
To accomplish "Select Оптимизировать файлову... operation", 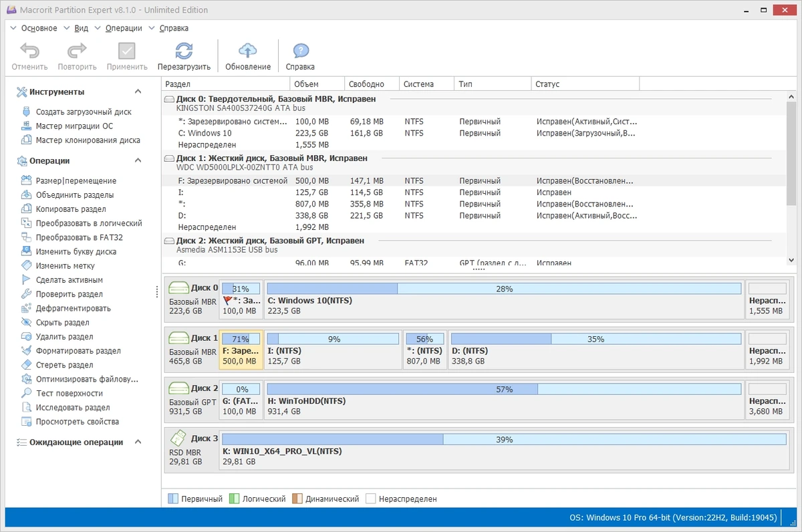I will 87,379.
